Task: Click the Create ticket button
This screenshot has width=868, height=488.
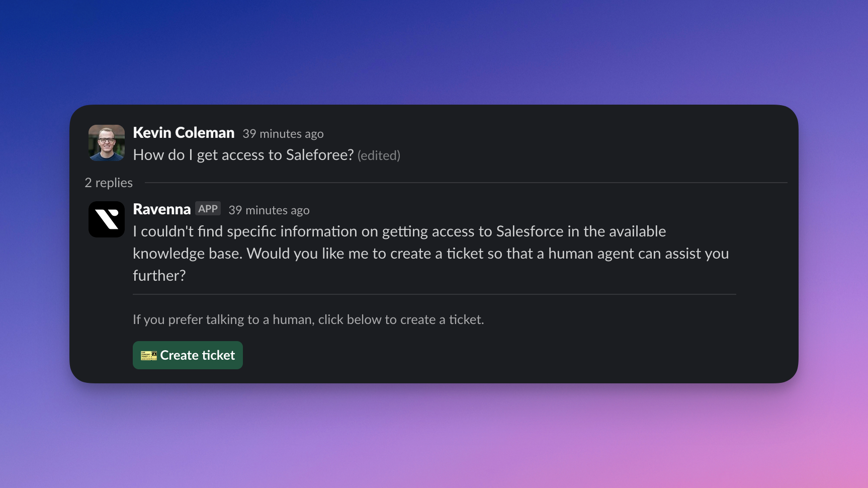Action: [x=188, y=355]
